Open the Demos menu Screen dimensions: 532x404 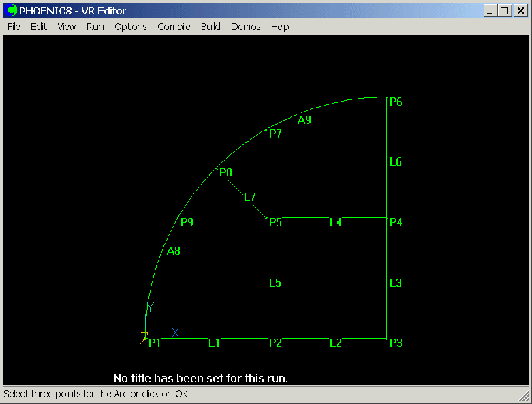click(x=245, y=27)
